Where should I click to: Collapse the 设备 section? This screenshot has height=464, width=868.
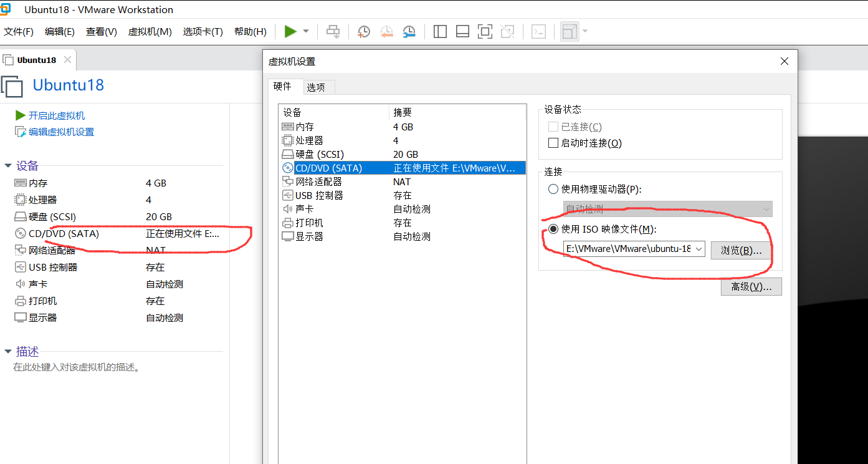(x=8, y=166)
